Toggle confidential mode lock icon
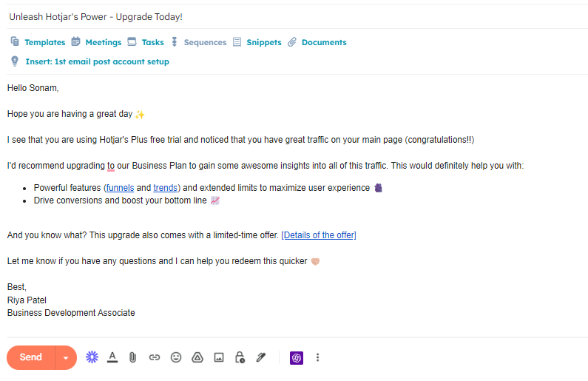The height and width of the screenshot is (381, 588). [x=240, y=357]
